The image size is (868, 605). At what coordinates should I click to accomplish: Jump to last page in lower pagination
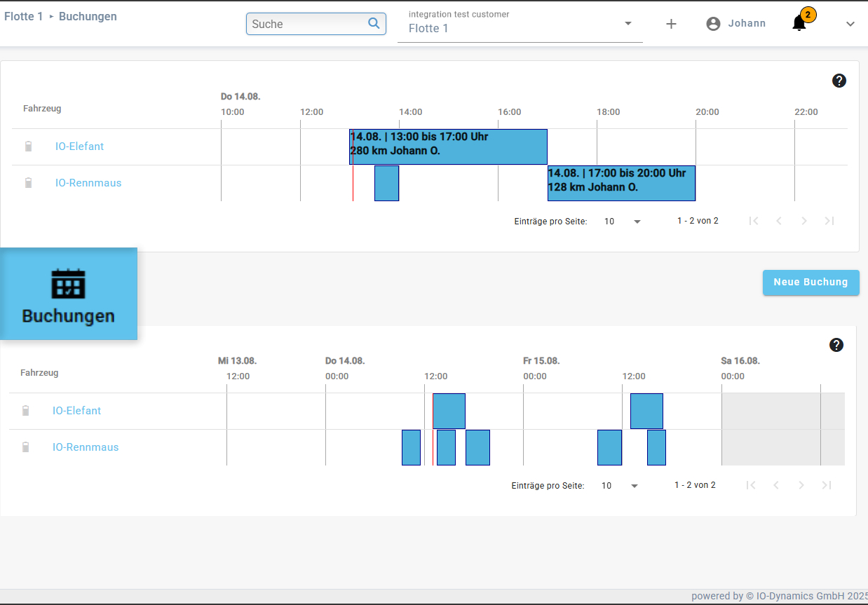(827, 485)
